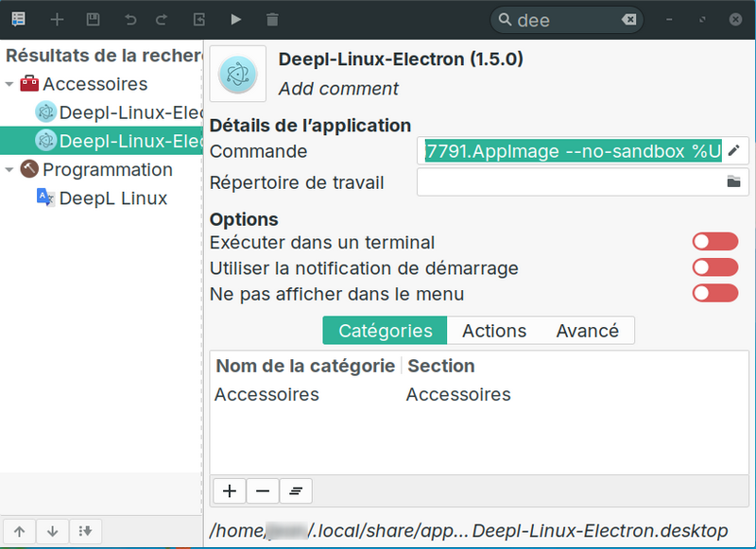Image resolution: width=756 pixels, height=549 pixels.
Task: Redo the change using toolbar arrow
Action: pos(162,19)
